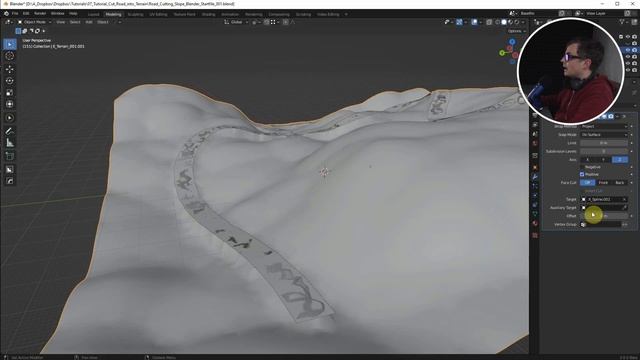This screenshot has height=360, width=640.
Task: Open the viewport Object menu
Action: pyautogui.click(x=103, y=22)
